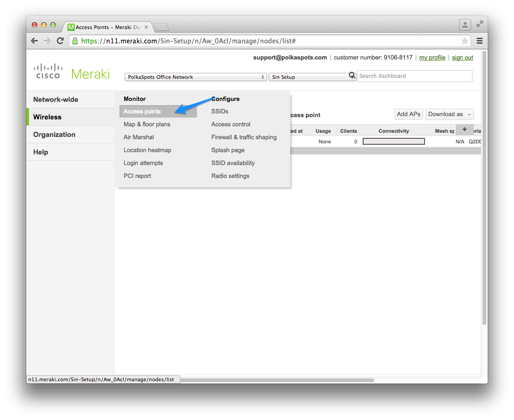Choose Access points under Monitor
This screenshot has height=420, width=514.
[x=158, y=112]
